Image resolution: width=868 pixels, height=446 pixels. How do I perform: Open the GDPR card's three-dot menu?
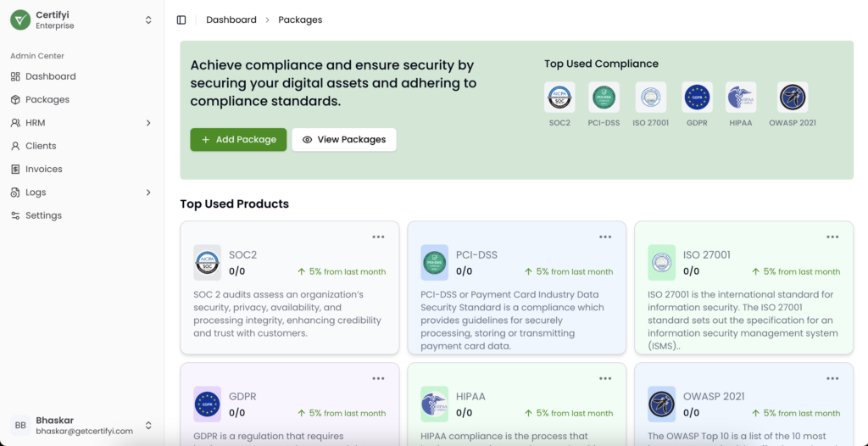pyautogui.click(x=378, y=379)
